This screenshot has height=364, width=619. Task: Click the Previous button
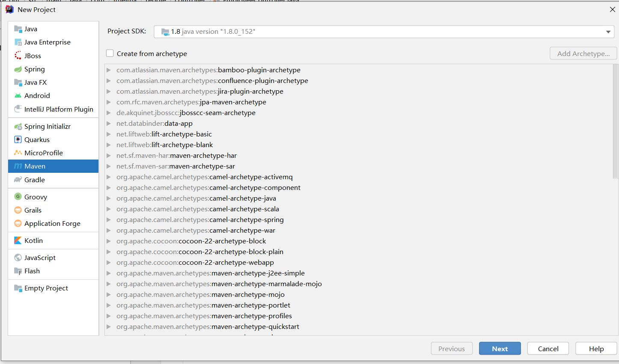(452, 349)
